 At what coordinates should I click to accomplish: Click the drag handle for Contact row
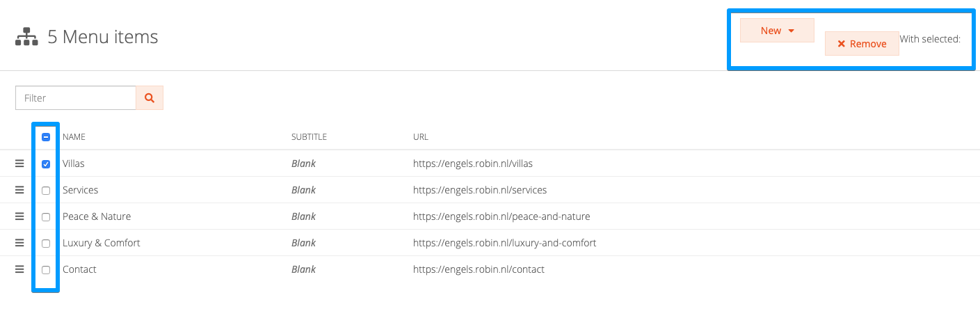[x=19, y=269]
